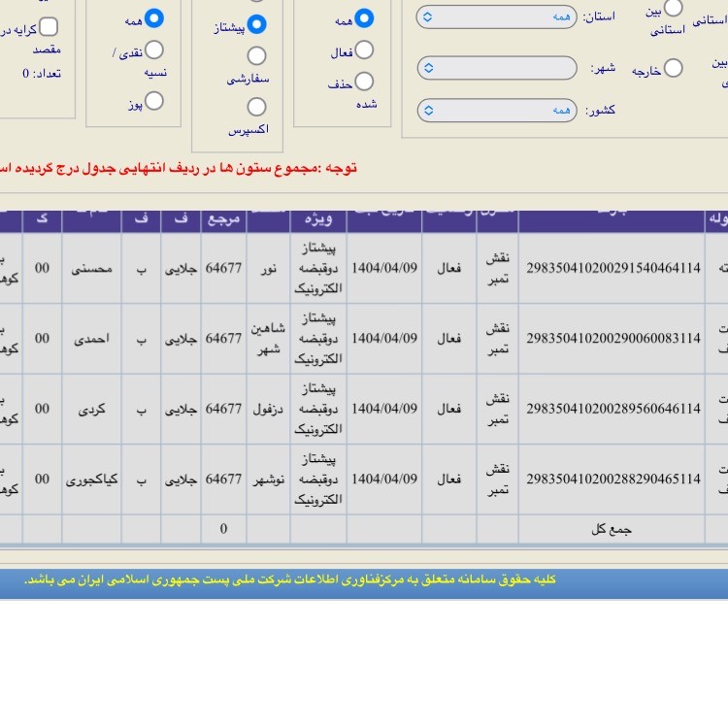Select the 'حذف شده' radio button
Screen dimensions: 728x728
click(x=364, y=82)
